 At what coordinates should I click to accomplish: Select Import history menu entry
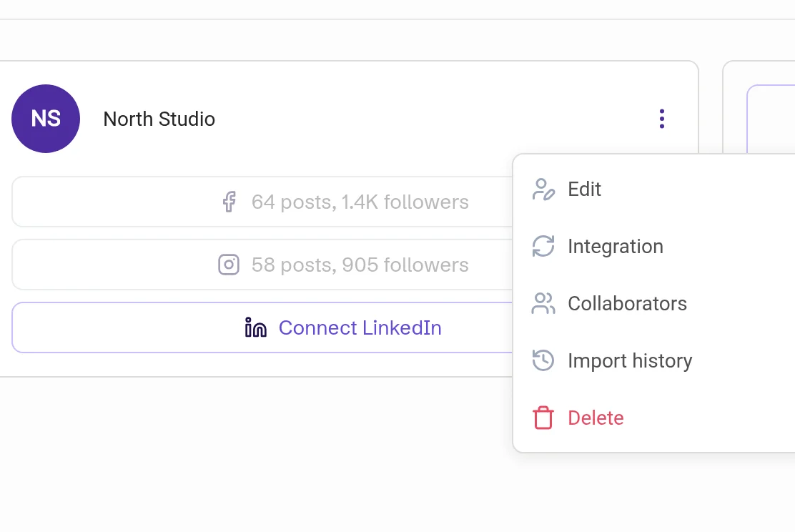[x=654, y=360]
